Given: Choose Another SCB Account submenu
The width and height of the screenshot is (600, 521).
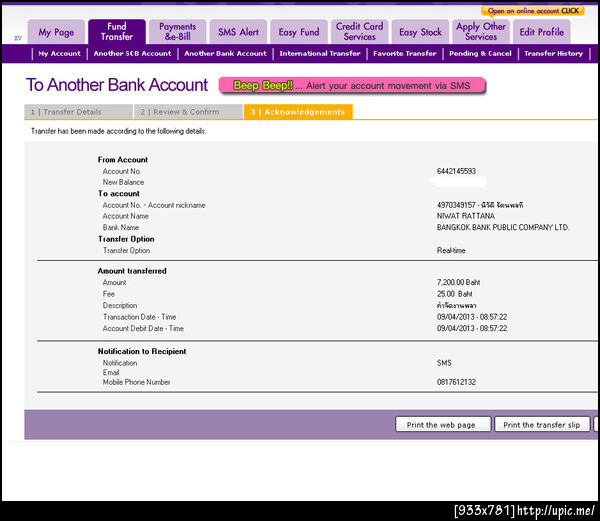Looking at the screenshot, I should pos(132,54).
